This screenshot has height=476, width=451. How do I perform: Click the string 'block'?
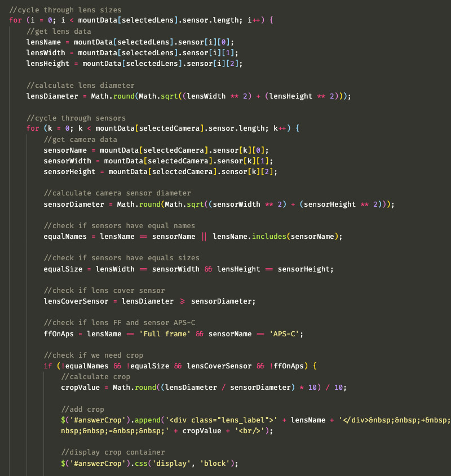[215, 464]
